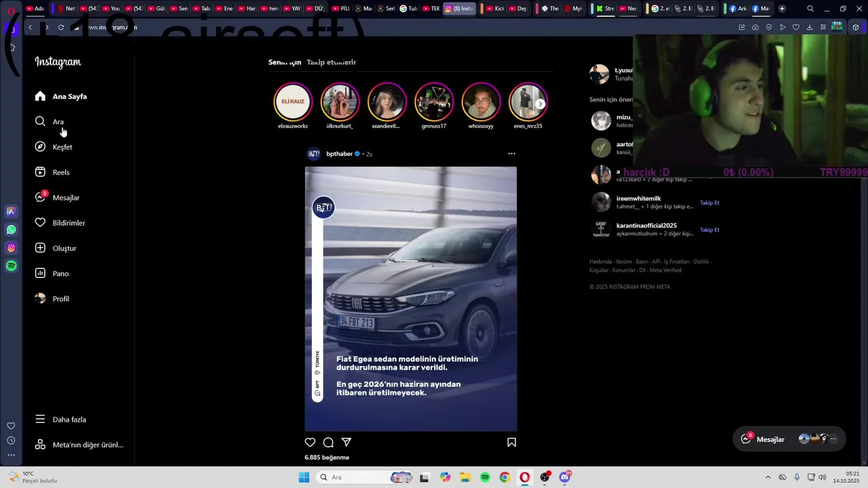The width and height of the screenshot is (868, 488).
Task: Expand Daha fazla menu
Action: [60, 420]
